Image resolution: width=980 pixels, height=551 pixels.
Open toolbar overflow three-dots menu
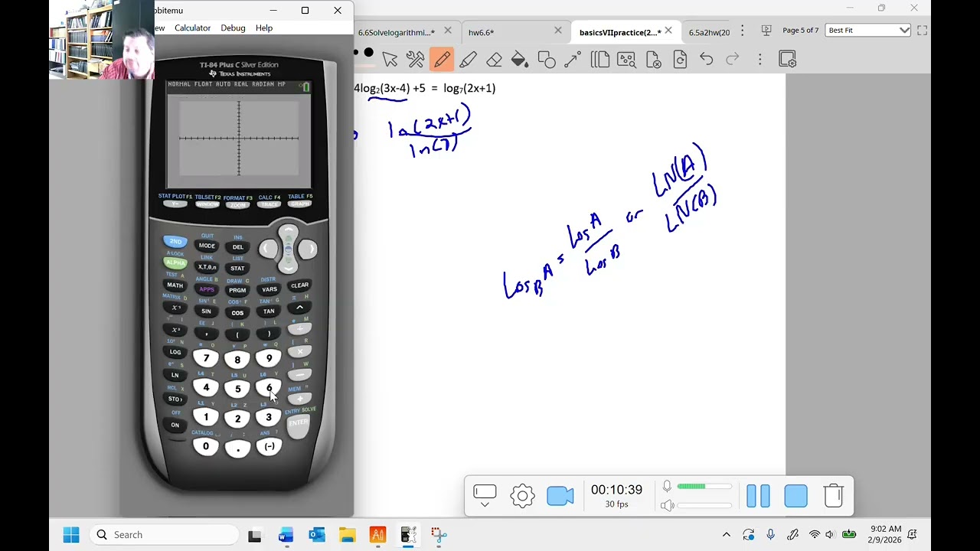(x=759, y=59)
